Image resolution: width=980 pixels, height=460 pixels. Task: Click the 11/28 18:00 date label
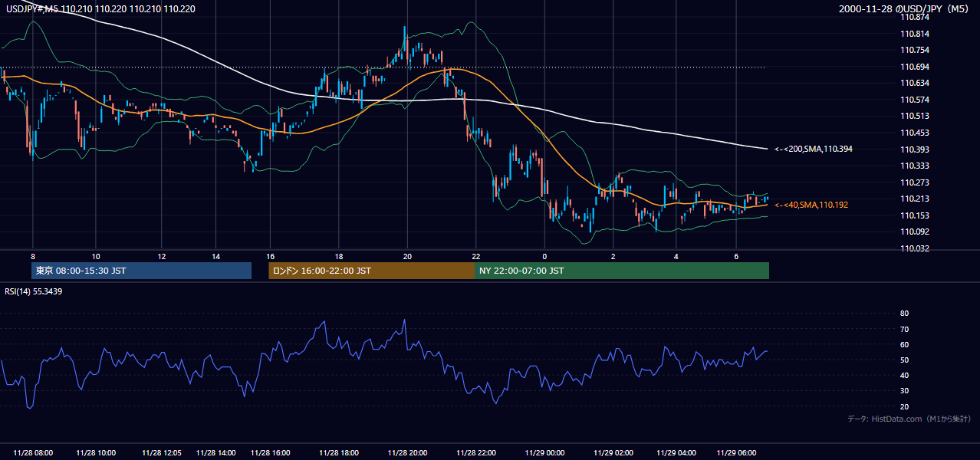(x=340, y=453)
